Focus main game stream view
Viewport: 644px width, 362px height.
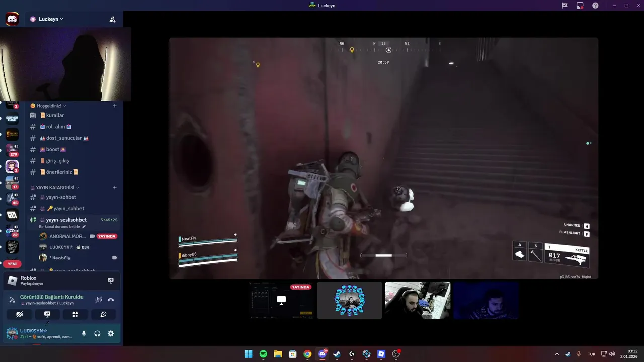click(x=383, y=158)
